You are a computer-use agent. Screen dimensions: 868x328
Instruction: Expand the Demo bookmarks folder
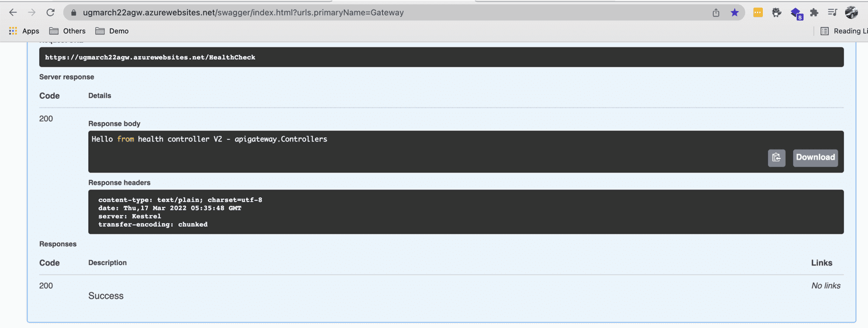112,31
